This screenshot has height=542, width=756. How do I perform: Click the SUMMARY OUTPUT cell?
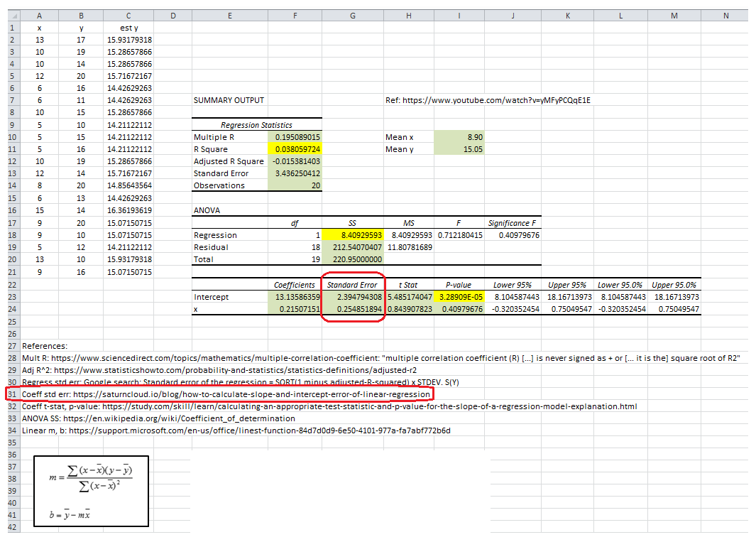[x=229, y=100]
